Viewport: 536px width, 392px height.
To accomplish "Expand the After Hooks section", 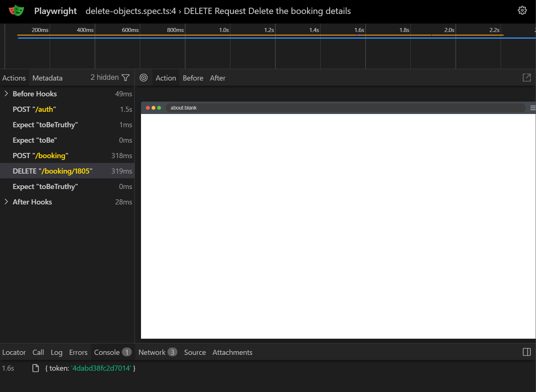I will [6, 202].
